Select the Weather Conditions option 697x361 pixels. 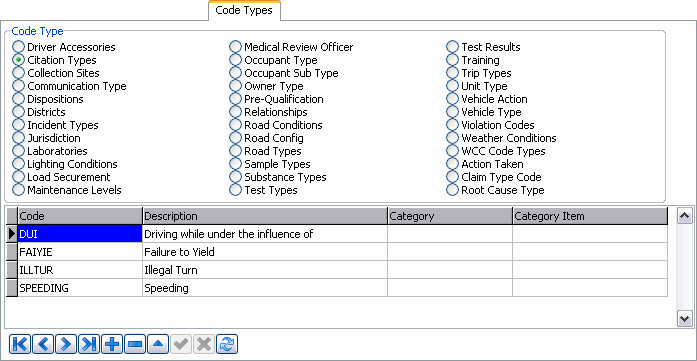tap(452, 138)
